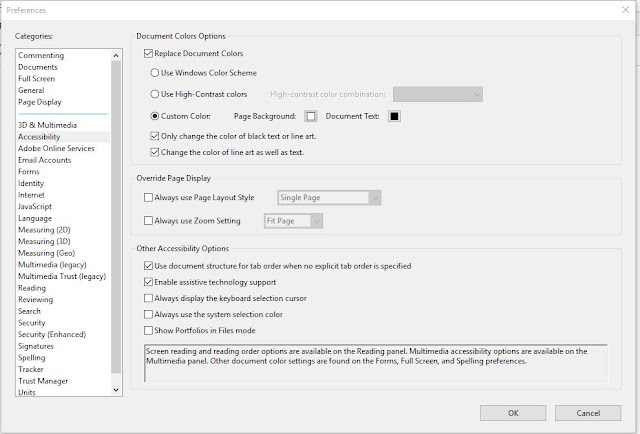
Task: Enable Always use Page Layout Style
Action: [x=149, y=198]
